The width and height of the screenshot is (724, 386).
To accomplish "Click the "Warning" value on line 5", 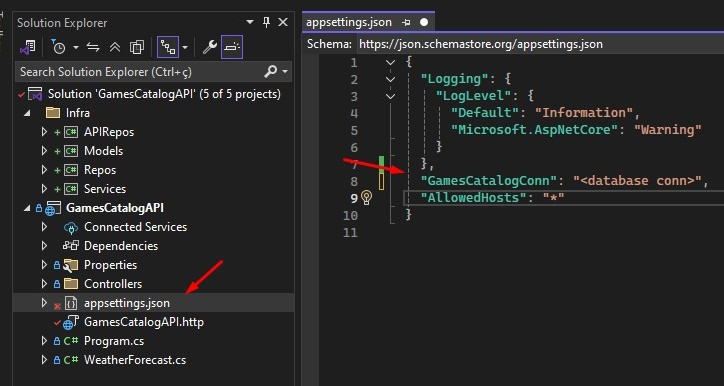I will pyautogui.click(x=668, y=130).
